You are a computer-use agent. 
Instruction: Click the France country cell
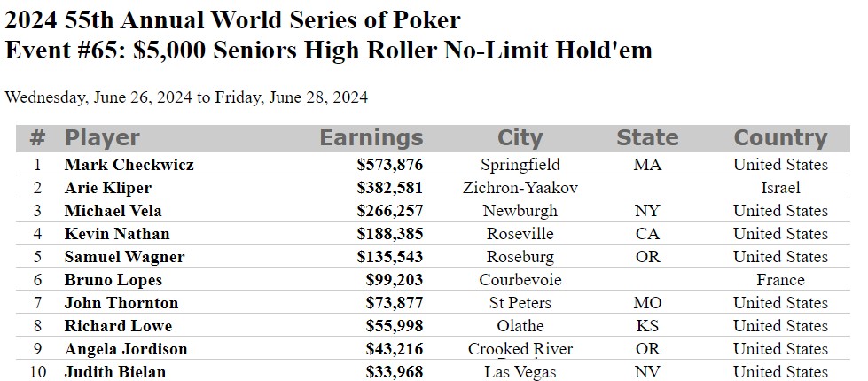(x=780, y=280)
